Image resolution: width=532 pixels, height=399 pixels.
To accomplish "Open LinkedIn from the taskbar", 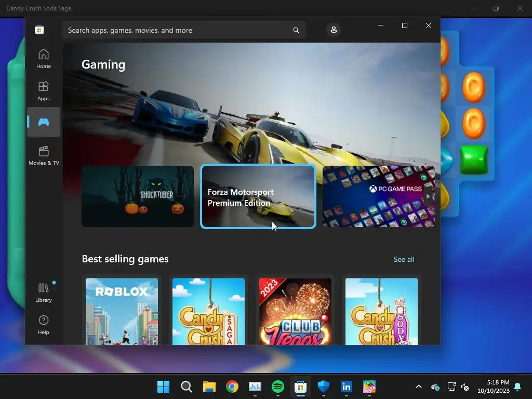I will coord(347,387).
